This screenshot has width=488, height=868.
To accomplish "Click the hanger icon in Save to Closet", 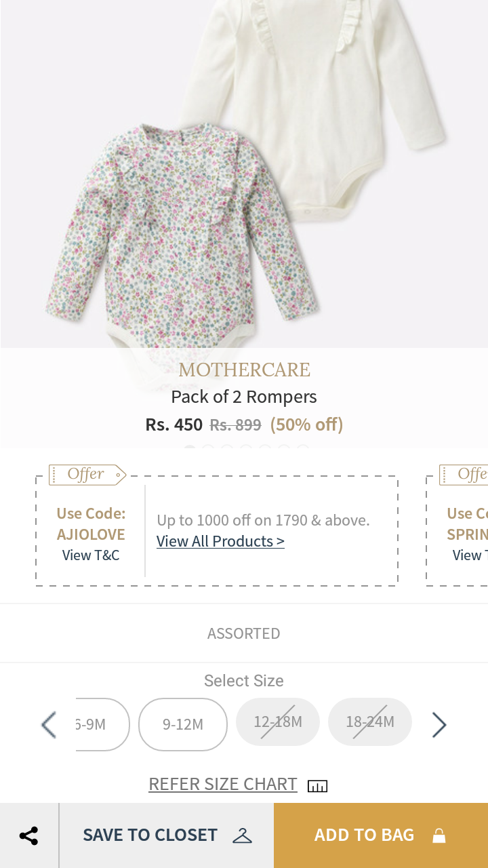I will [242, 835].
